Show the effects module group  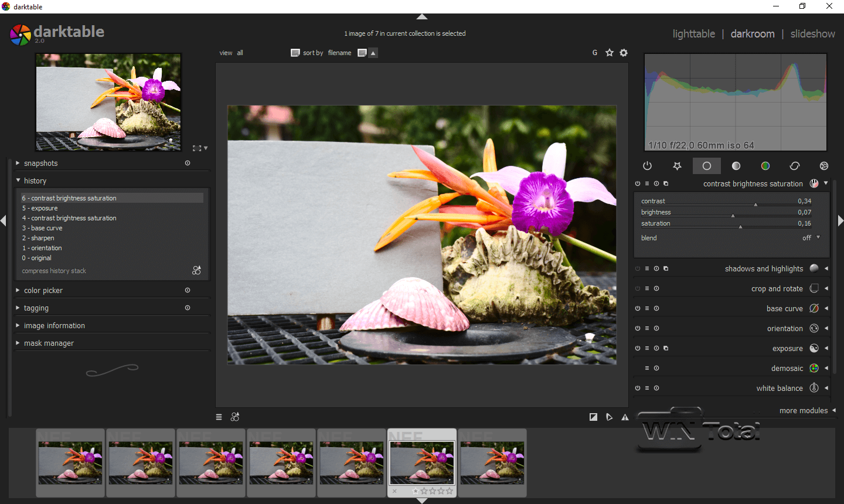(x=824, y=166)
